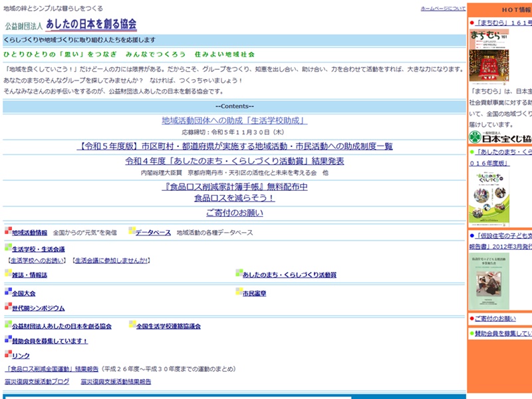Open 世代間シンポジウム link
This screenshot has width=532, height=399.
coord(39,309)
